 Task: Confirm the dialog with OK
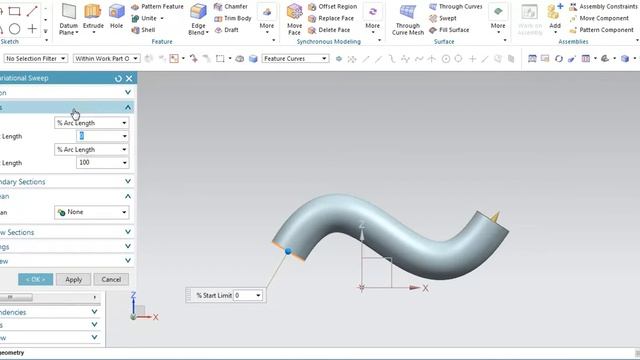[36, 280]
